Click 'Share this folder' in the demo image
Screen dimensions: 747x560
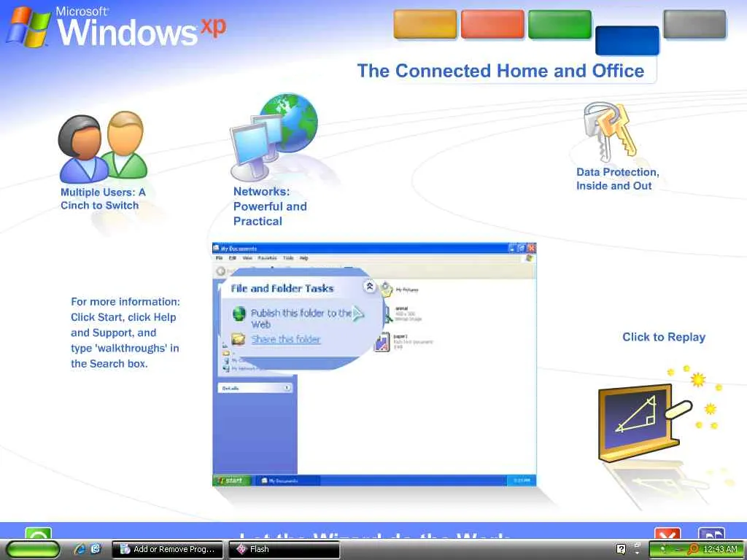tap(286, 339)
